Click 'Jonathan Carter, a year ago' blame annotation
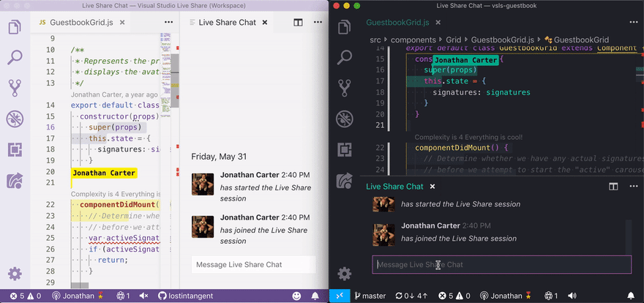Viewport: 644px width, 303px height. [x=114, y=95]
